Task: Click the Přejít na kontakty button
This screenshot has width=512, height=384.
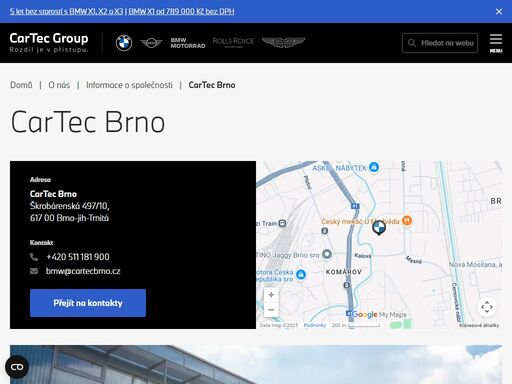Action: point(88,303)
